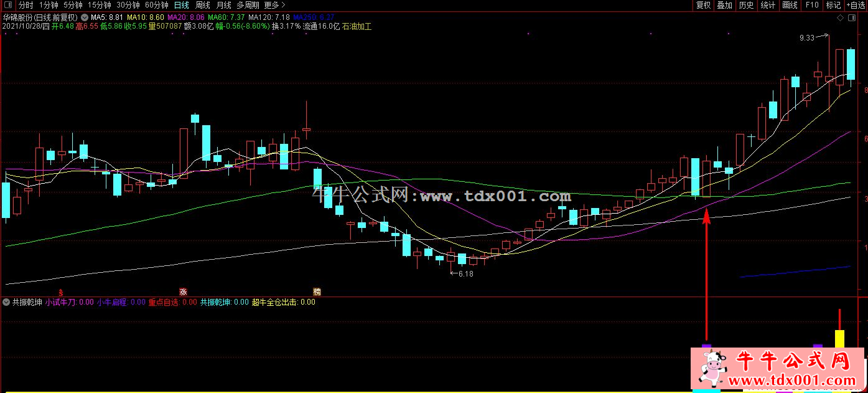The height and width of the screenshot is (393, 868).
Task: Expand main chart indicator dropdown arrow
Action: tap(85, 17)
